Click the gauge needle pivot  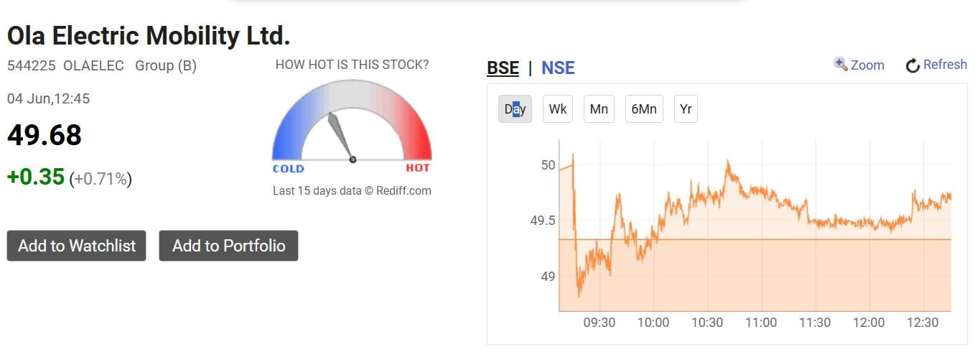pyautogui.click(x=353, y=160)
